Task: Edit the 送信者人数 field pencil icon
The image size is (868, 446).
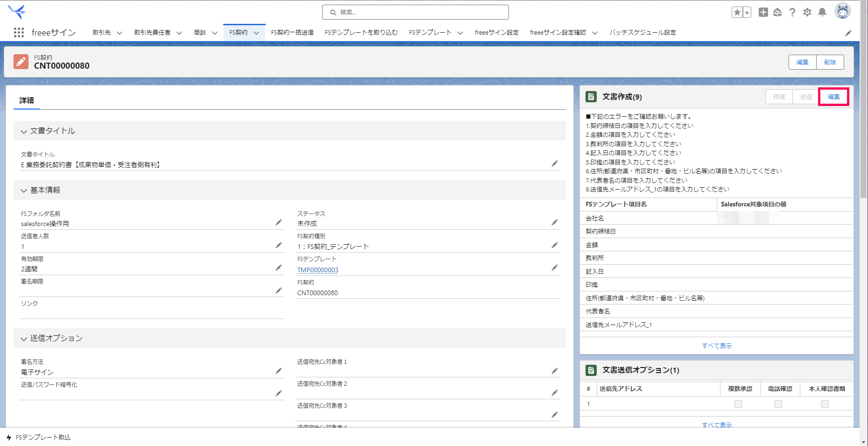Action: point(279,245)
